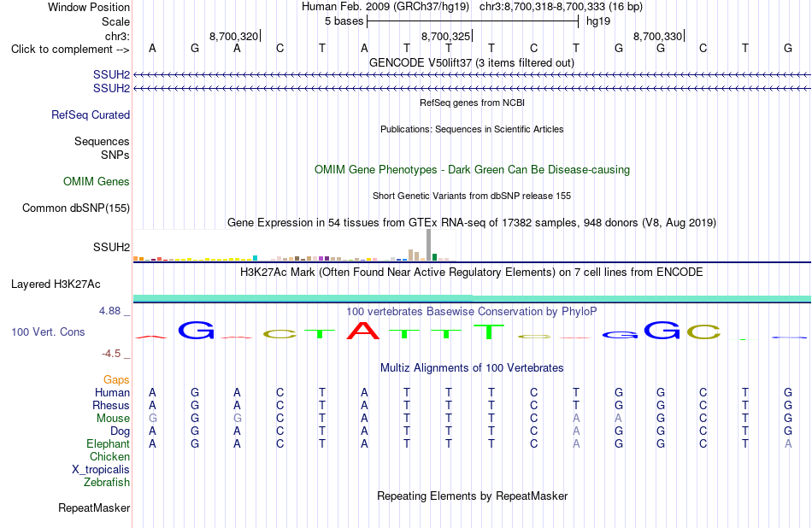Select the RepeatMasker track label
The image size is (812, 528).
pos(94,508)
